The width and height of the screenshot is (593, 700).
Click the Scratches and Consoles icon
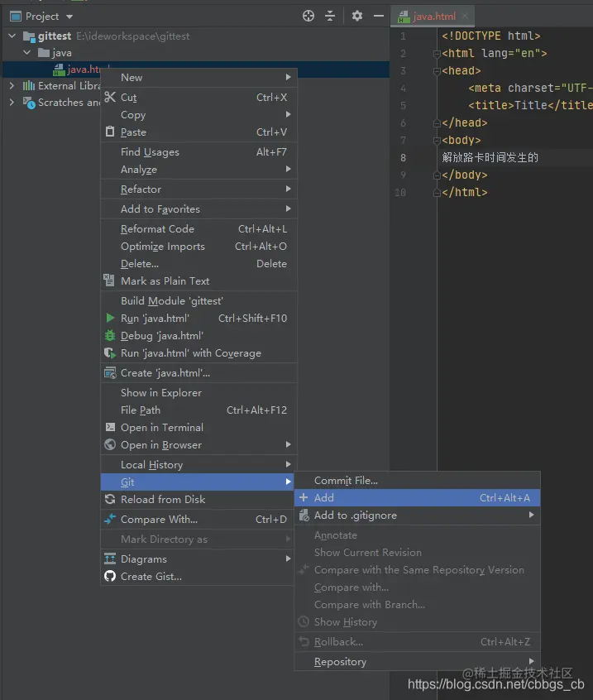(29, 103)
